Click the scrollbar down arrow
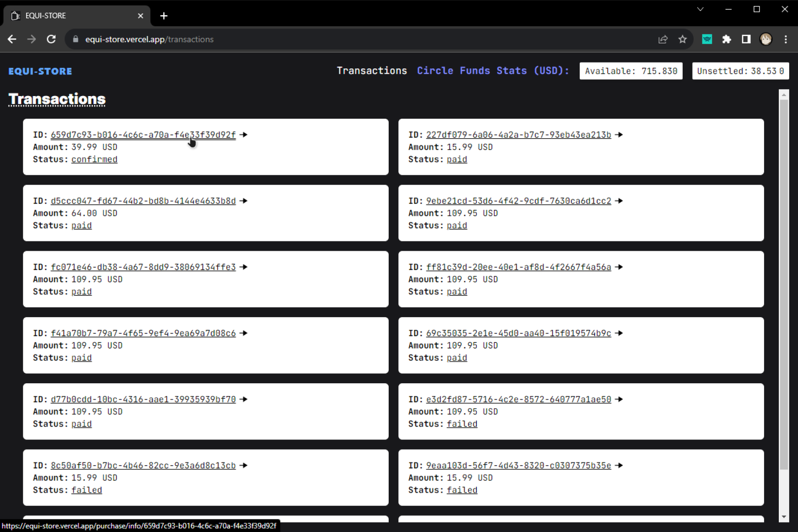Screen dimensions: 798x532 coord(784,517)
